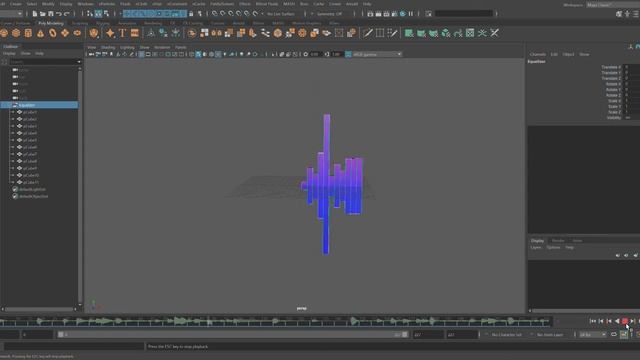The image size is (640, 360).
Task: Click the save scene icon
Action: click(51, 13)
